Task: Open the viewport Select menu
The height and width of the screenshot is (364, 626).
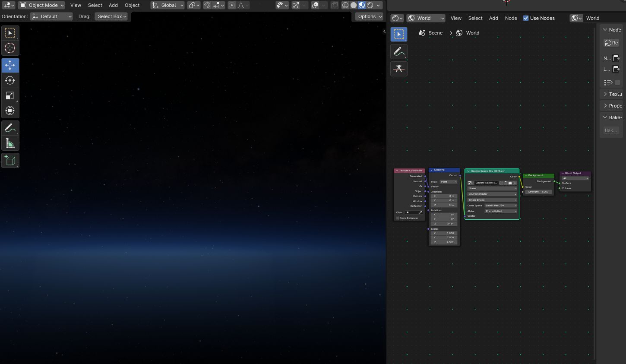Action: point(95,5)
